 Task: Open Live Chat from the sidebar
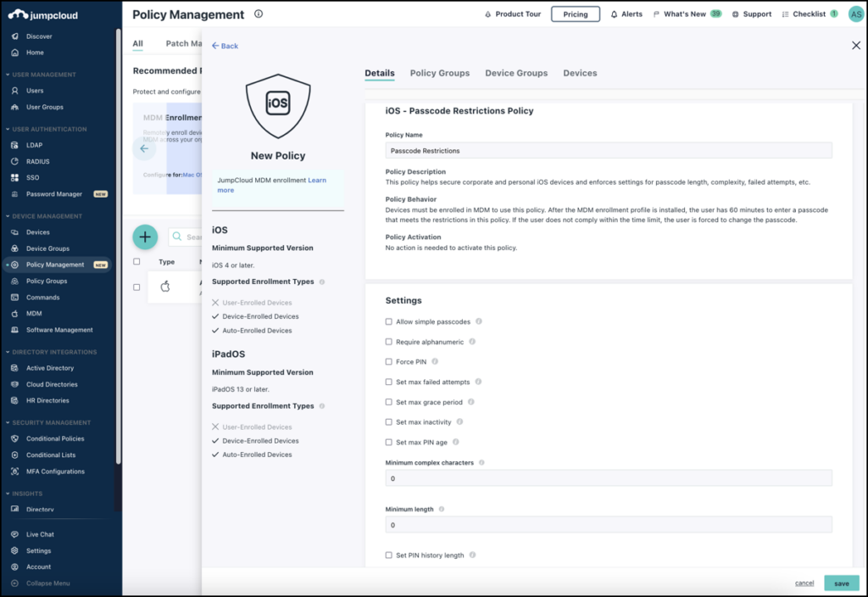click(40, 534)
